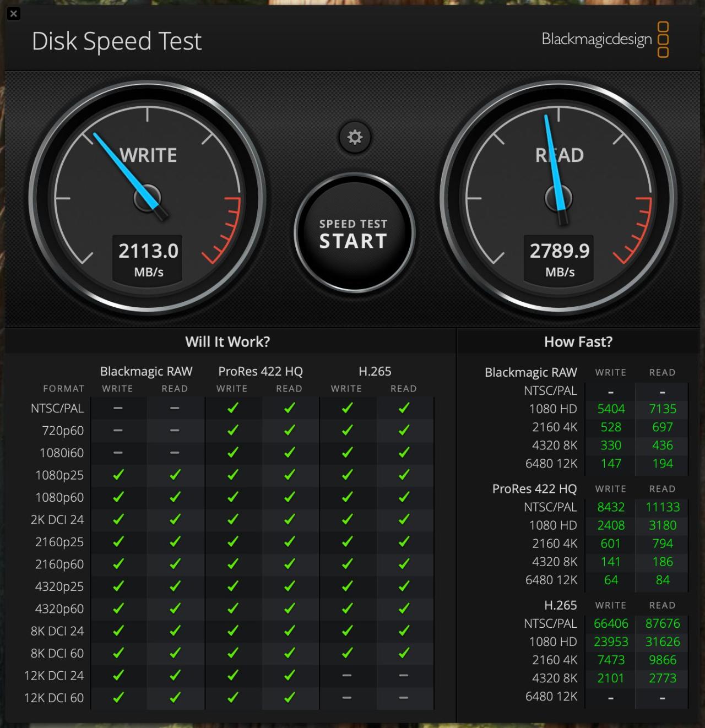This screenshot has height=728, width=705.
Task: Click 12K DCI 24 ProRes 422 HQ write checkmark
Action: tap(232, 675)
